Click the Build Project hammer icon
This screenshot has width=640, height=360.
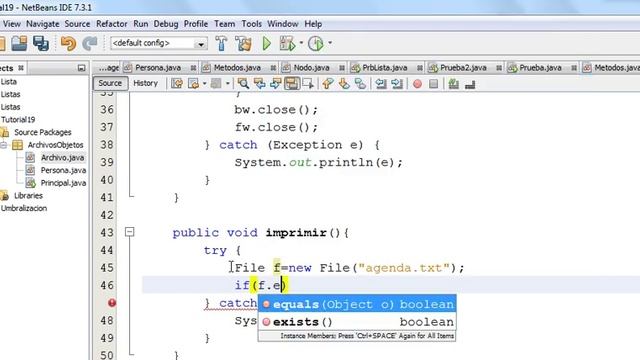click(x=221, y=43)
